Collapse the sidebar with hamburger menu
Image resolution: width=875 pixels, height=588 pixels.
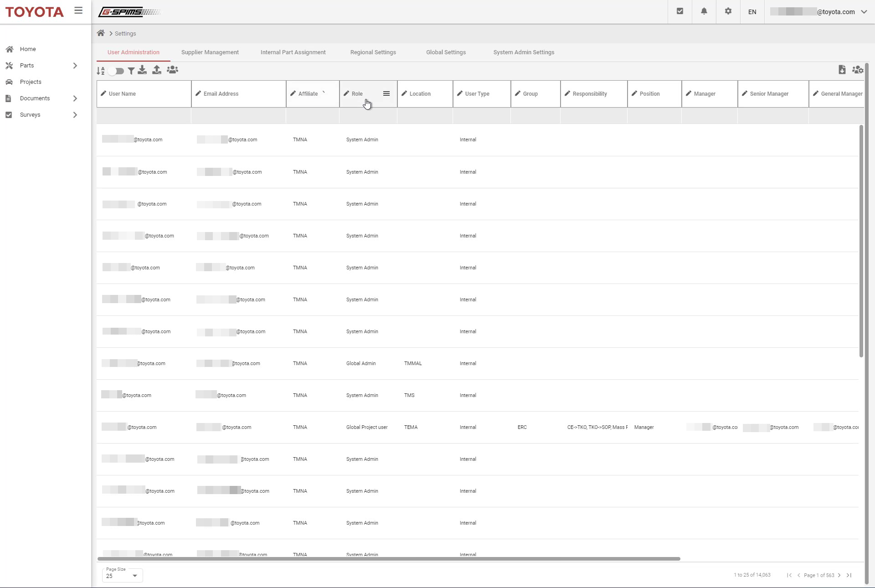(x=78, y=10)
